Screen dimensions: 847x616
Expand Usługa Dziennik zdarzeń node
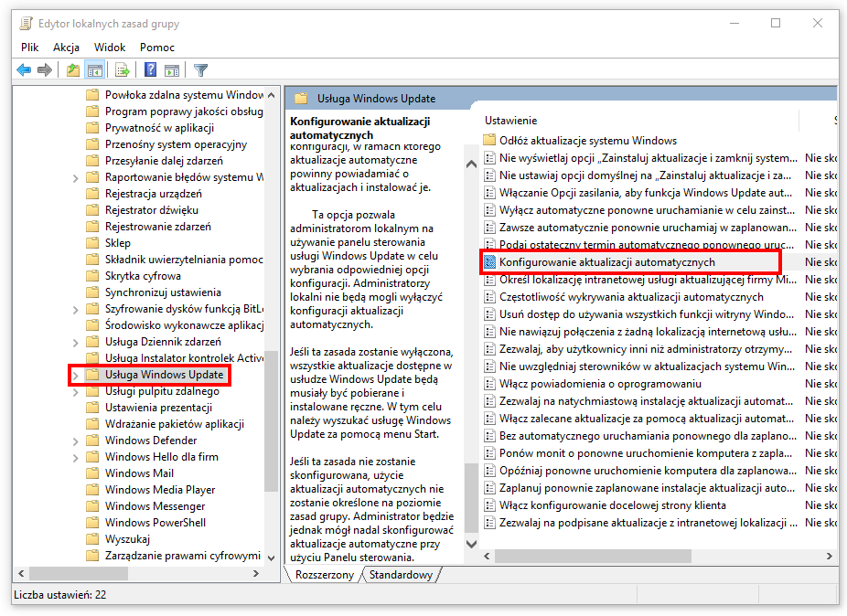pos(76,343)
